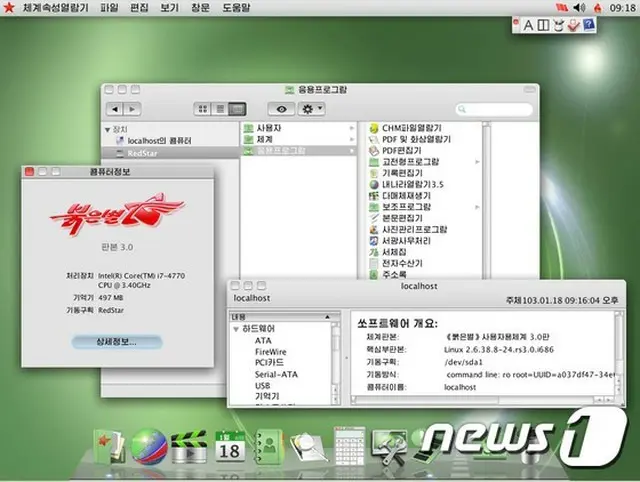Click the red checkmark icon in floating palette
Image resolution: width=640 pixels, height=482 pixels.
point(573,25)
